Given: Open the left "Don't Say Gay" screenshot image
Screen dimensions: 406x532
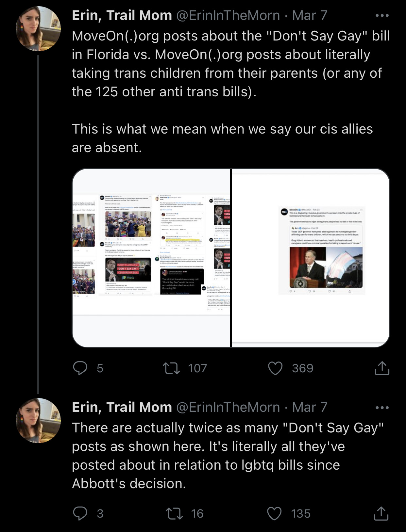Looking at the screenshot, I should click(151, 257).
